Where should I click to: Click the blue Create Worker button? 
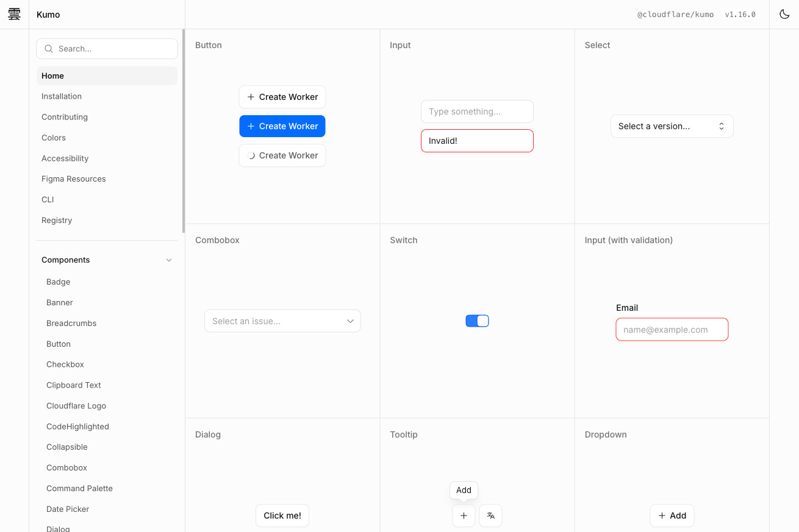click(x=282, y=126)
